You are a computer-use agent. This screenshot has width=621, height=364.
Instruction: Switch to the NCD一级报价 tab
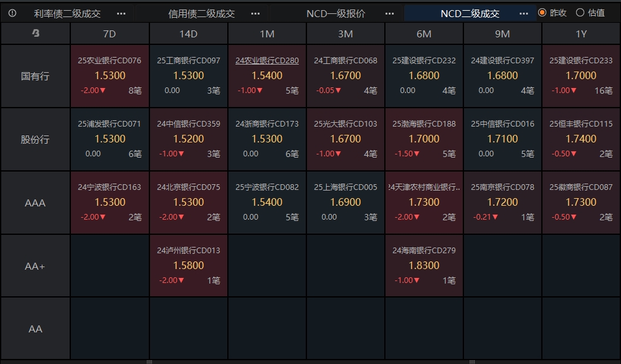click(336, 13)
